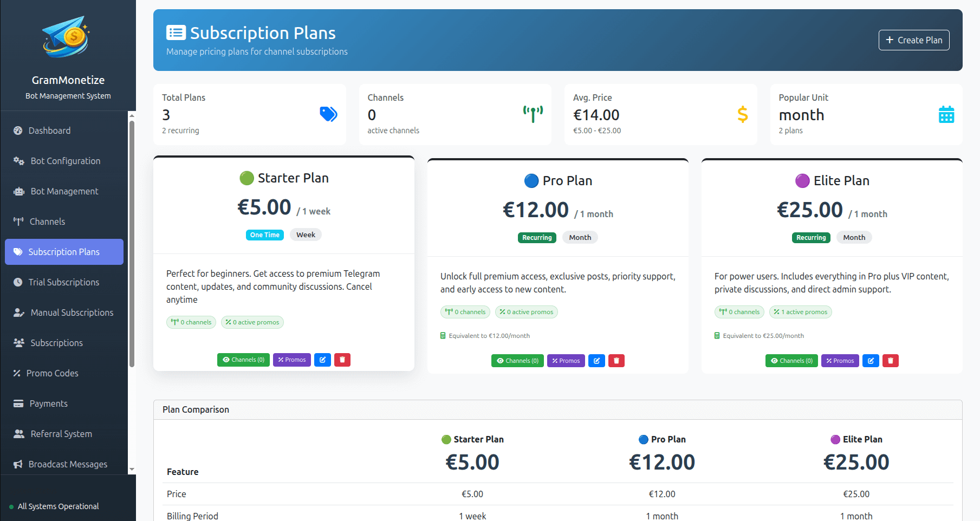Click the Referral System sidebar entry
This screenshot has height=521, width=980.
pyautogui.click(x=61, y=433)
